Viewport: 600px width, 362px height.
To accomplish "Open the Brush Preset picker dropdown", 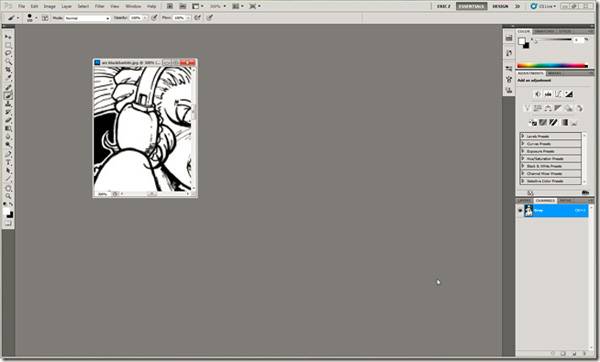I will [36, 18].
